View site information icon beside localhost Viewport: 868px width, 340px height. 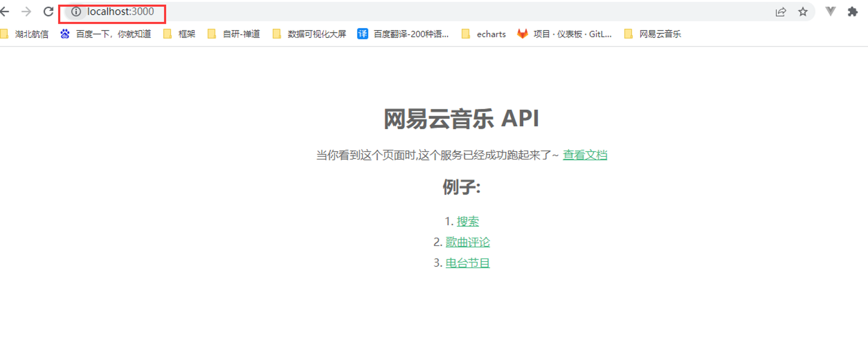[x=76, y=12]
